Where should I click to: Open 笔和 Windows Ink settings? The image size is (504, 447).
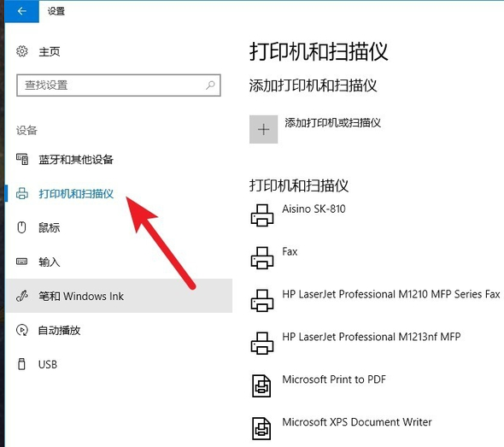pos(119,296)
